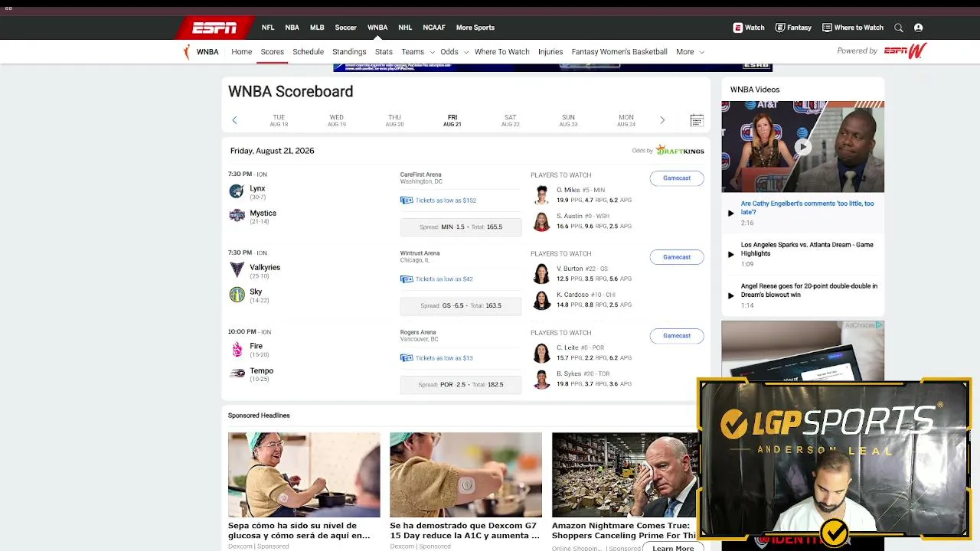Screen dimensions: 980x551
Task: Click the Lynx team logo
Action: [x=237, y=191]
